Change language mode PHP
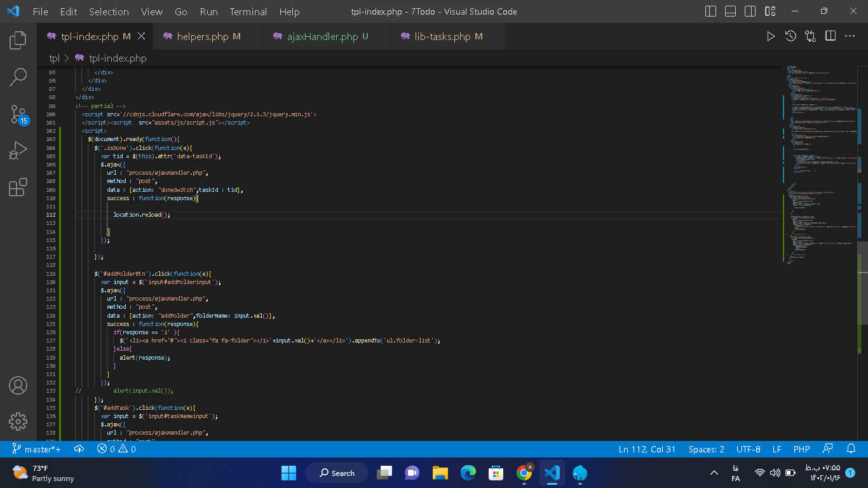 tap(802, 449)
